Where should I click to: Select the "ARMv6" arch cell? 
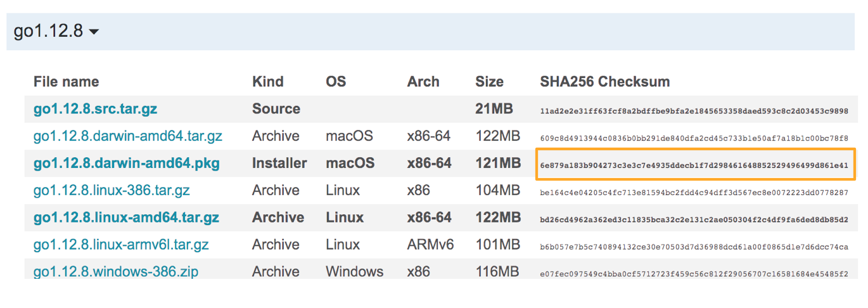tap(431, 245)
